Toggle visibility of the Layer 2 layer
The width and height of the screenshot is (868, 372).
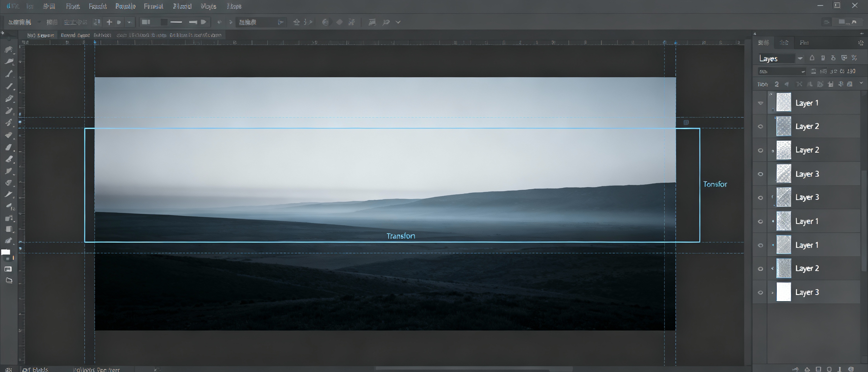(761, 126)
